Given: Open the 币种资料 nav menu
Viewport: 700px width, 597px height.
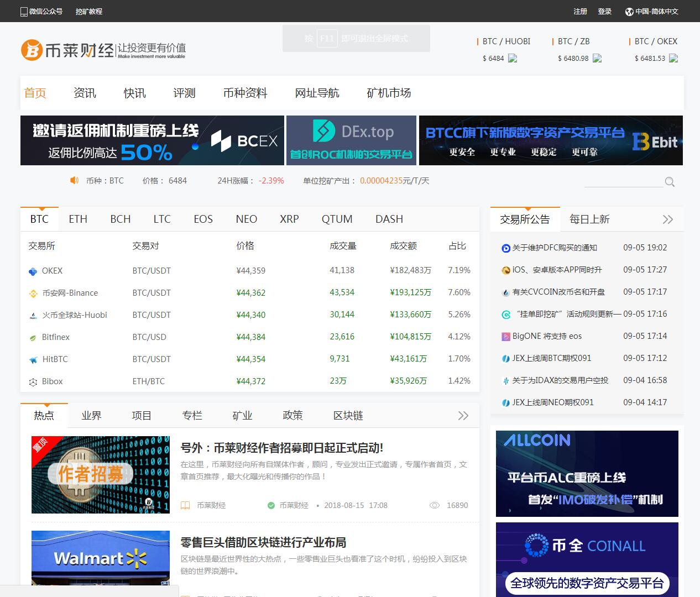Looking at the screenshot, I should click(245, 93).
